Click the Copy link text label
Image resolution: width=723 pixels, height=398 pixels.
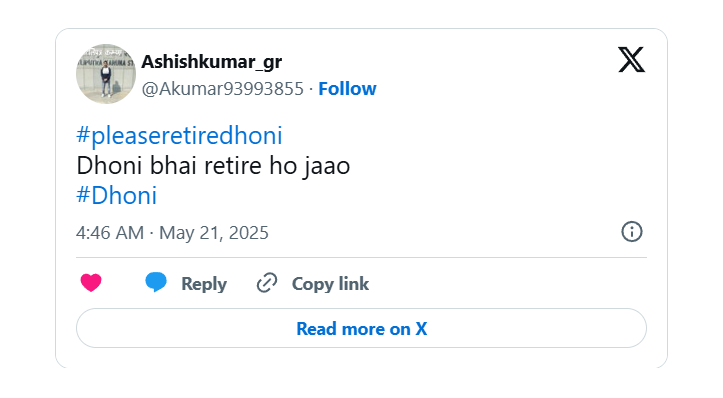point(330,284)
